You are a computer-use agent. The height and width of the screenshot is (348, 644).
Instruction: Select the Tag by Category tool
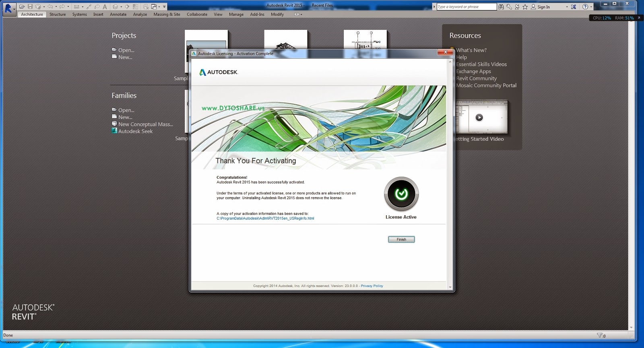tap(97, 7)
